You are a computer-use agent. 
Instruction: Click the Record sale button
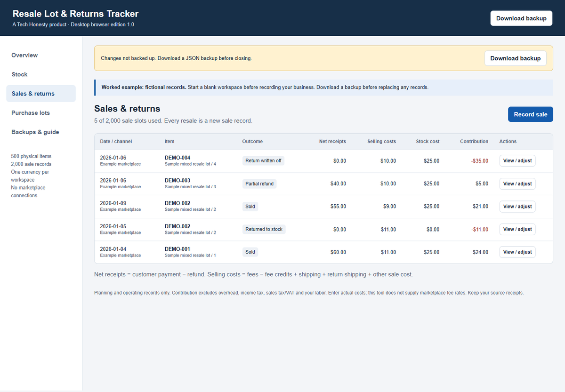(x=531, y=114)
